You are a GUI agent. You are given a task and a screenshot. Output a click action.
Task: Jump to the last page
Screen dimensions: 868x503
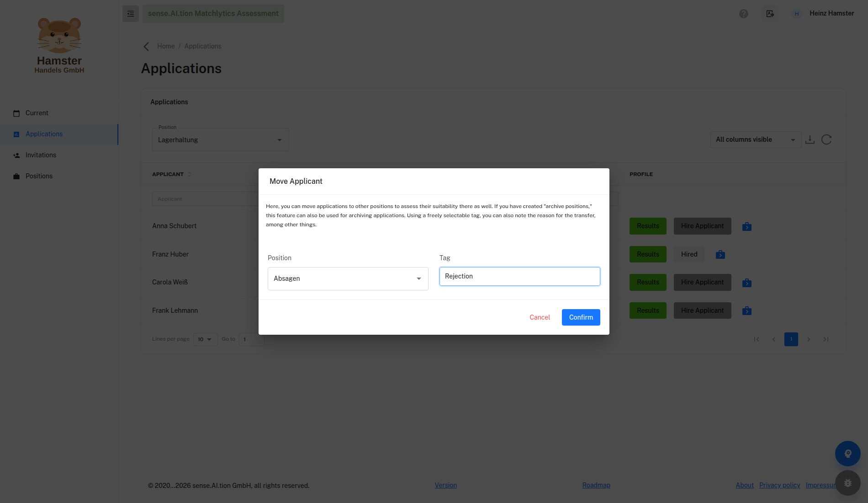pos(826,339)
